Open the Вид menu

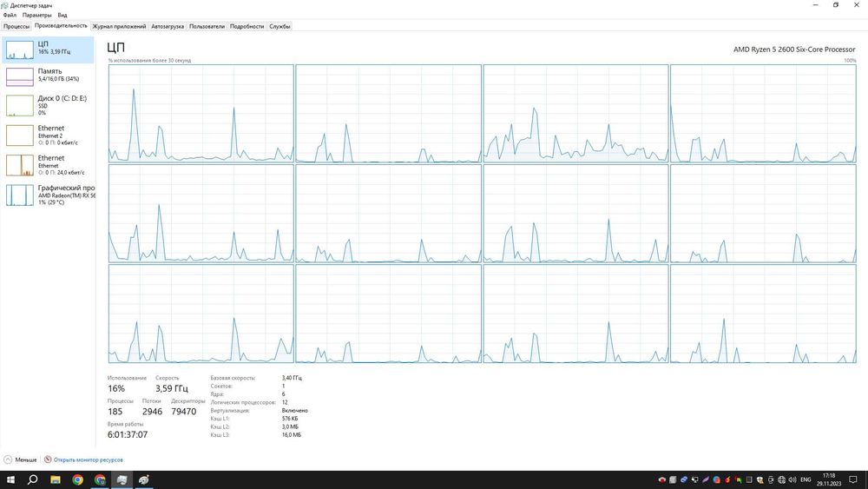coord(62,15)
